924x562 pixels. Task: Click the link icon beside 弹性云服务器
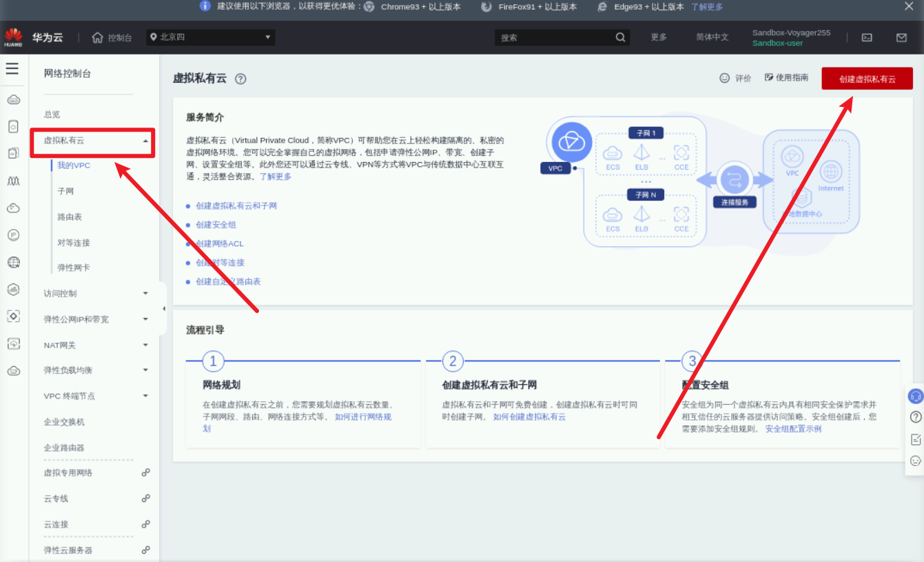click(x=145, y=550)
